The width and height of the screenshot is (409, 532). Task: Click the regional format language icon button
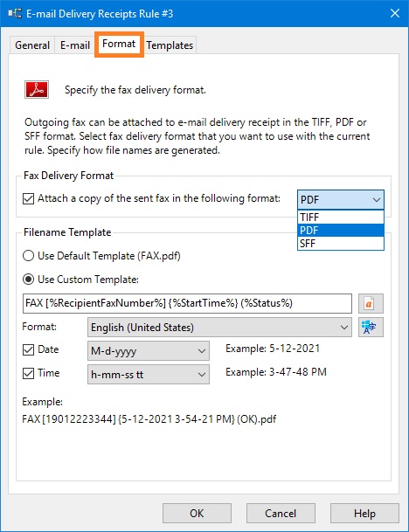[371, 327]
